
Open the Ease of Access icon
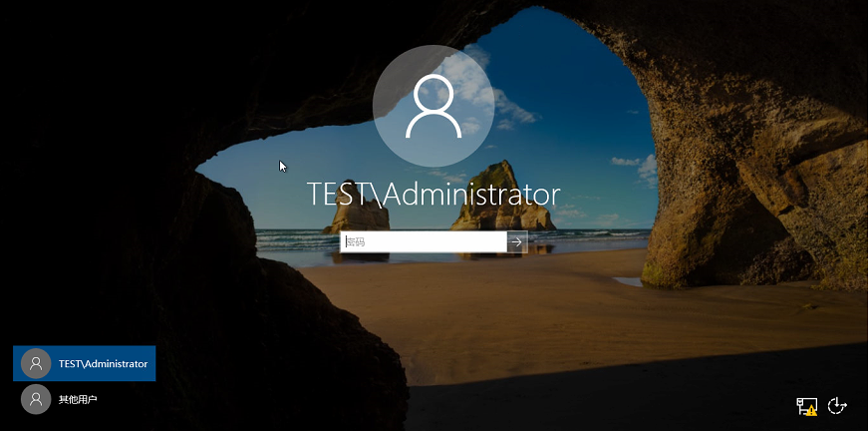tap(837, 406)
